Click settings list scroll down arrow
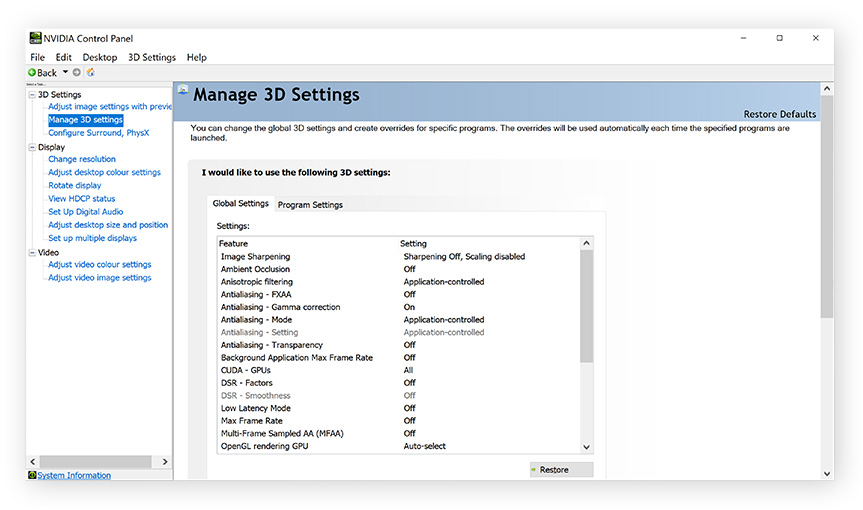Screen dimensions: 863x510 point(587,447)
